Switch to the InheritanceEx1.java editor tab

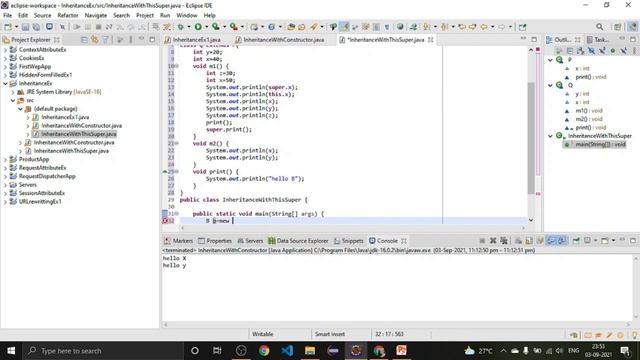(x=196, y=40)
